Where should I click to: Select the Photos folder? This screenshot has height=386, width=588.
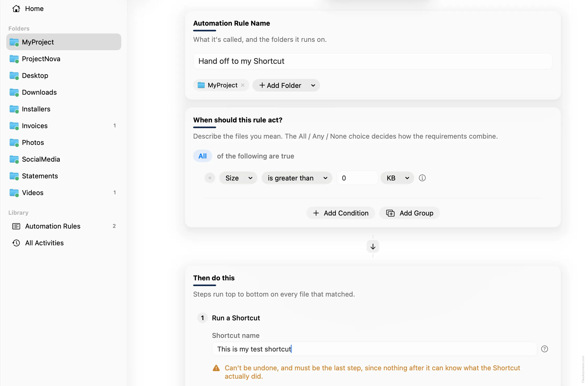click(64, 142)
